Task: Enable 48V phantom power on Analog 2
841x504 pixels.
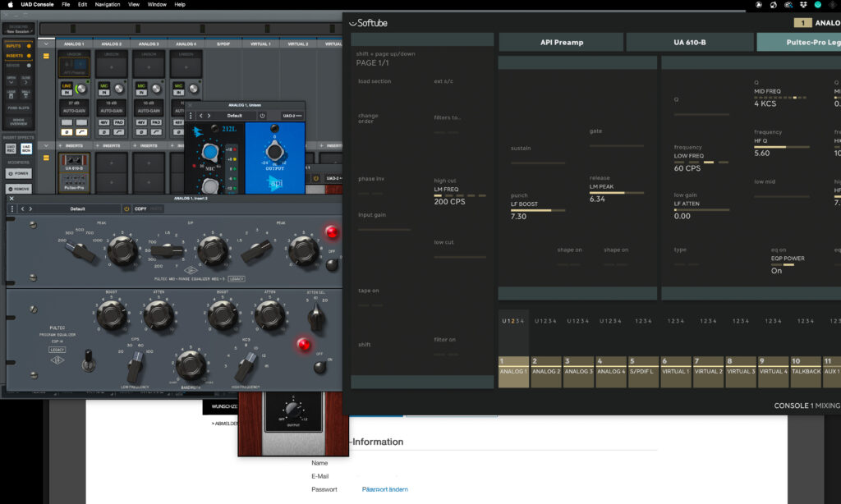Action: (x=104, y=122)
